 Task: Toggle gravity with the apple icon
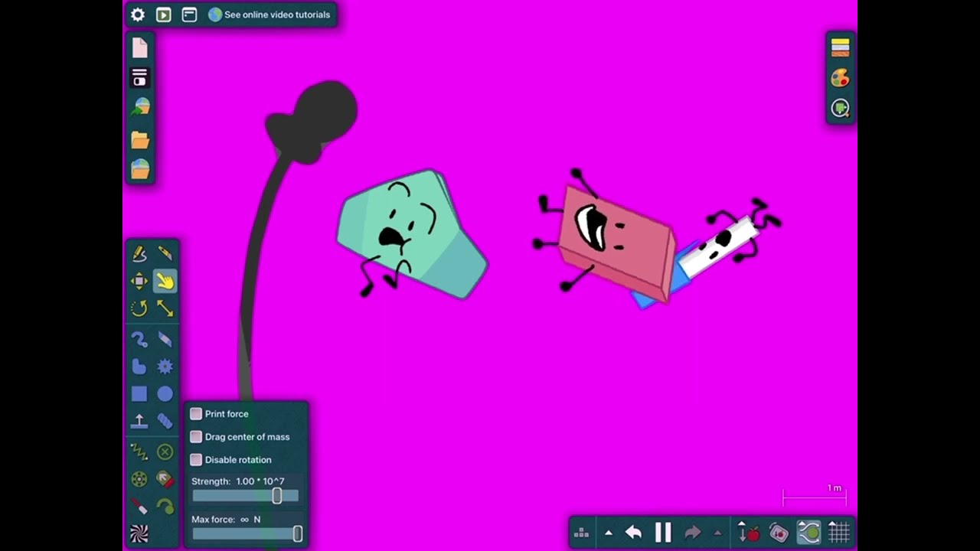point(748,532)
